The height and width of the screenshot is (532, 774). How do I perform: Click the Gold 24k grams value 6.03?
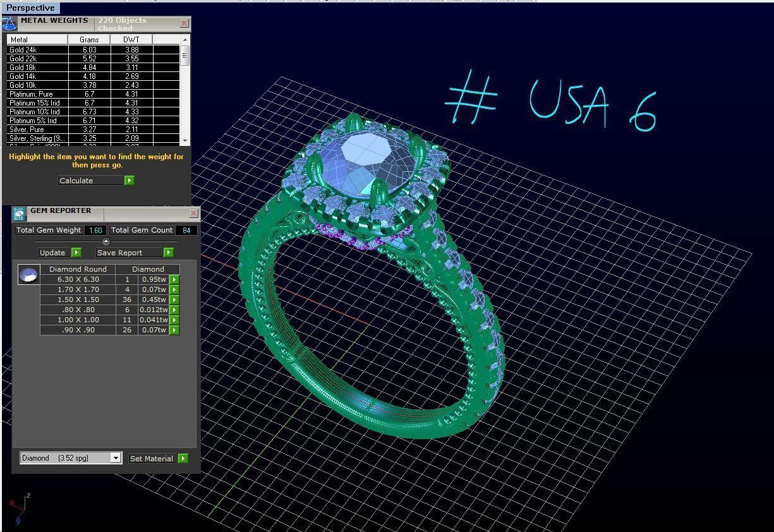point(89,49)
